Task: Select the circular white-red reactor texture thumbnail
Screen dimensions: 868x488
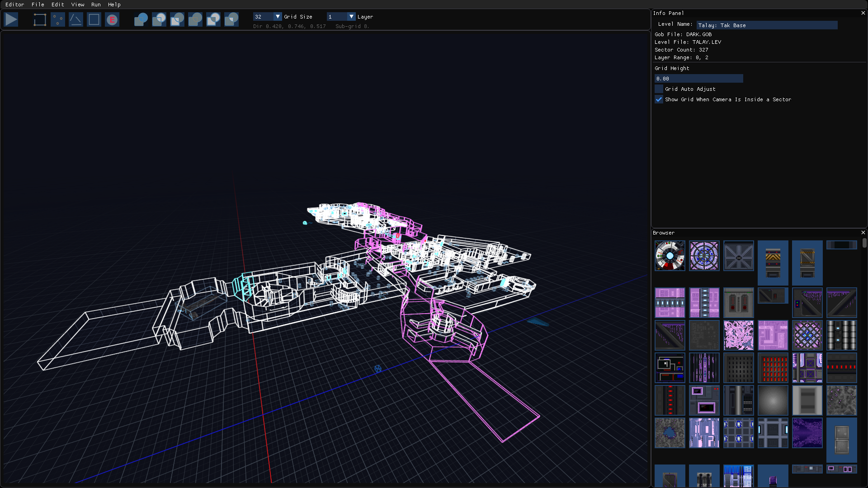Action: pos(670,256)
